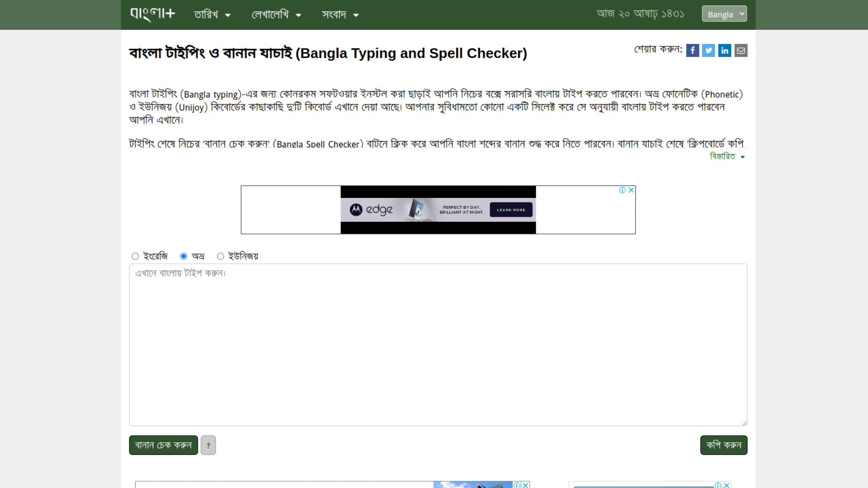Click the বানান চেক করুন spell check button

163,445
